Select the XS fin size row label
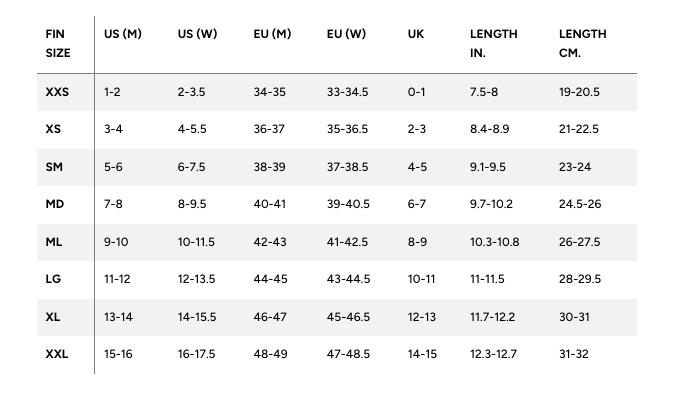This screenshot has width=675, height=404. [x=54, y=130]
